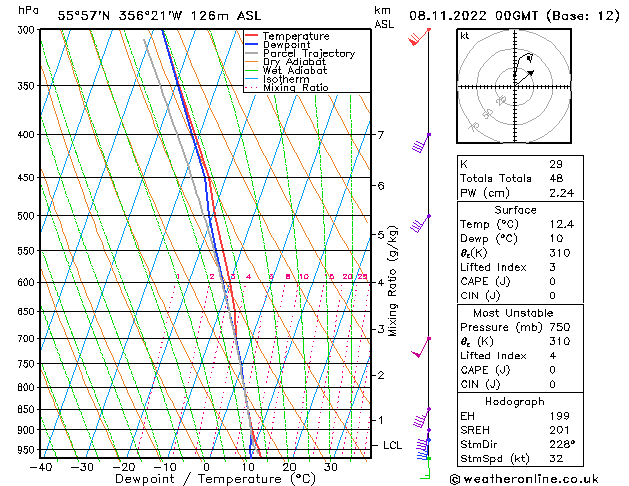Image resolution: width=629 pixels, height=486 pixels.
Task: Select the Temperature legend entry
Action: [x=296, y=36]
